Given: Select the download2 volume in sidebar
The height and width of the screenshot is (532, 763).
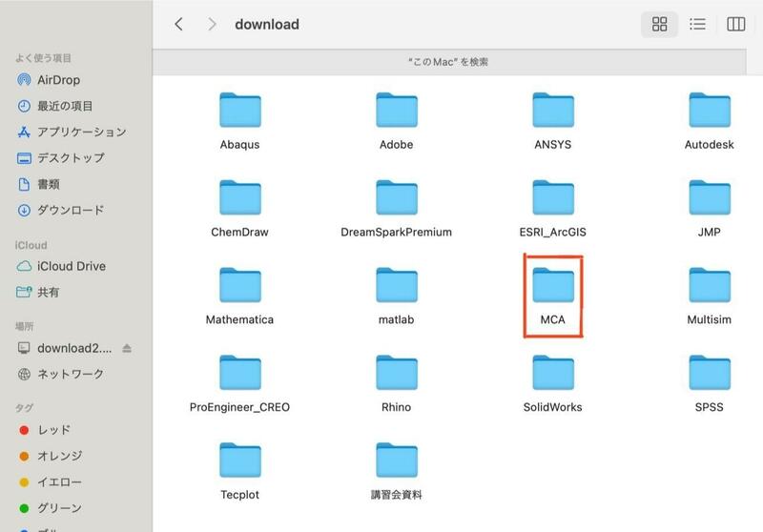Looking at the screenshot, I should [x=64, y=348].
